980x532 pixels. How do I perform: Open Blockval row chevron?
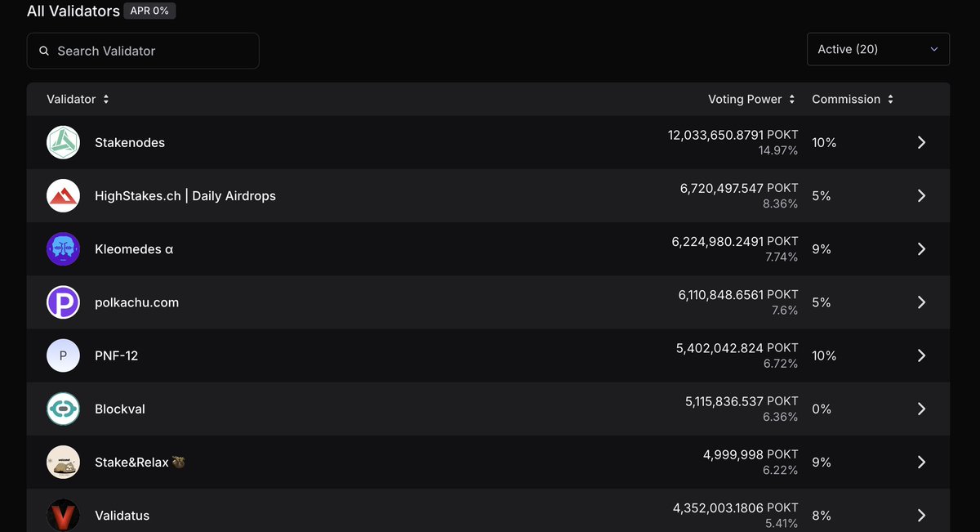[921, 409]
